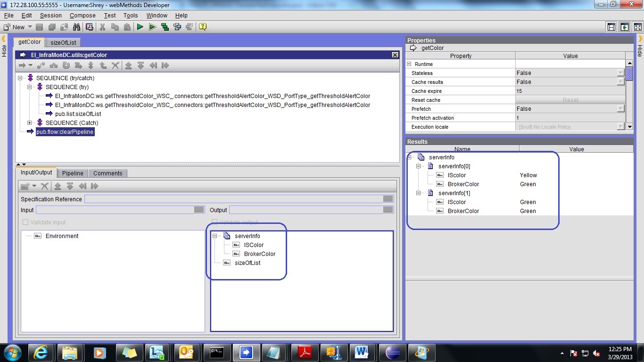
Task: Click the Cut scissors icon
Action: pos(102,27)
